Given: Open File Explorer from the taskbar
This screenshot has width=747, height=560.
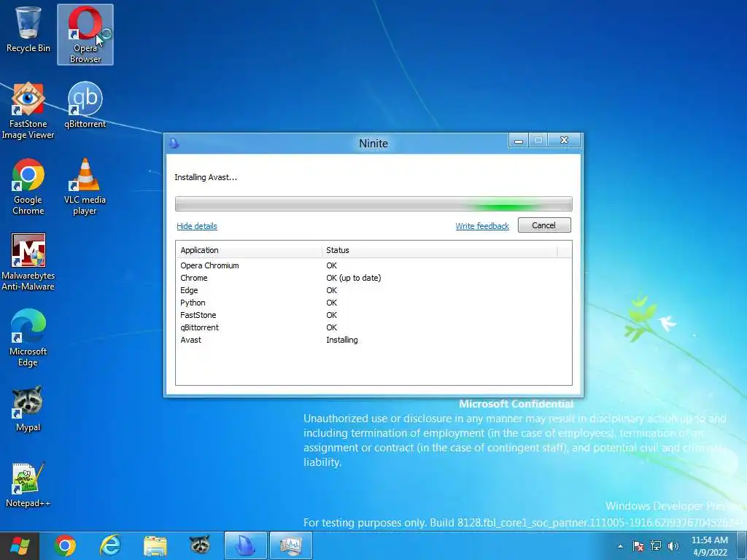Looking at the screenshot, I should (x=155, y=545).
